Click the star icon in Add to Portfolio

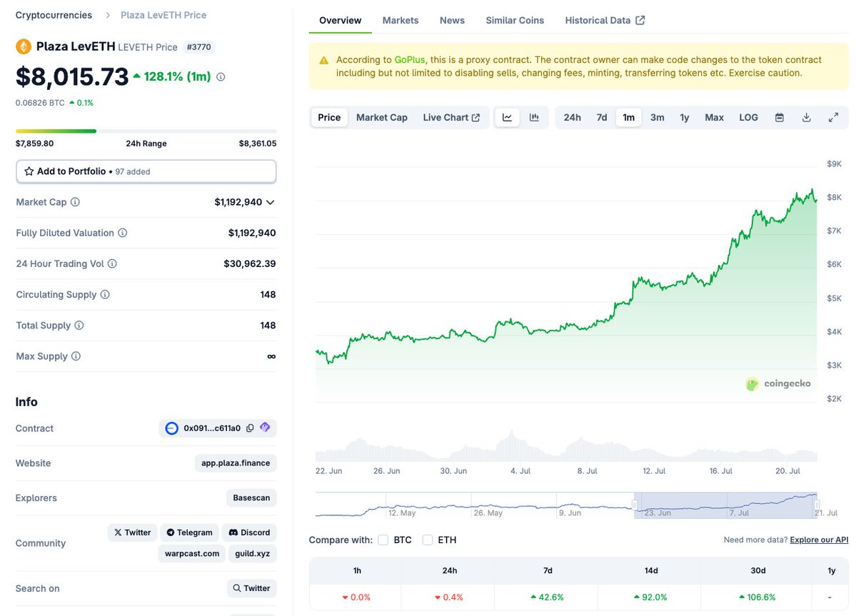pos(29,171)
